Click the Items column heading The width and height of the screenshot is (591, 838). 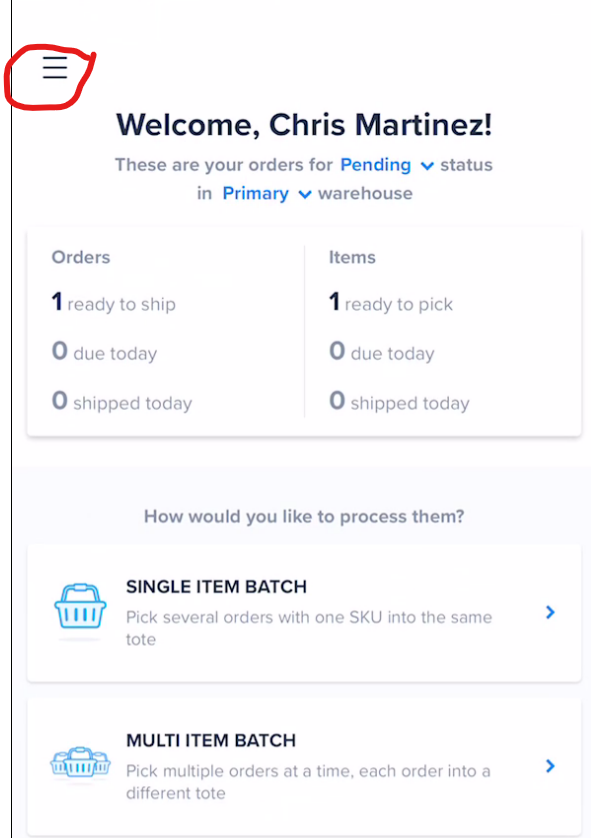pos(352,257)
